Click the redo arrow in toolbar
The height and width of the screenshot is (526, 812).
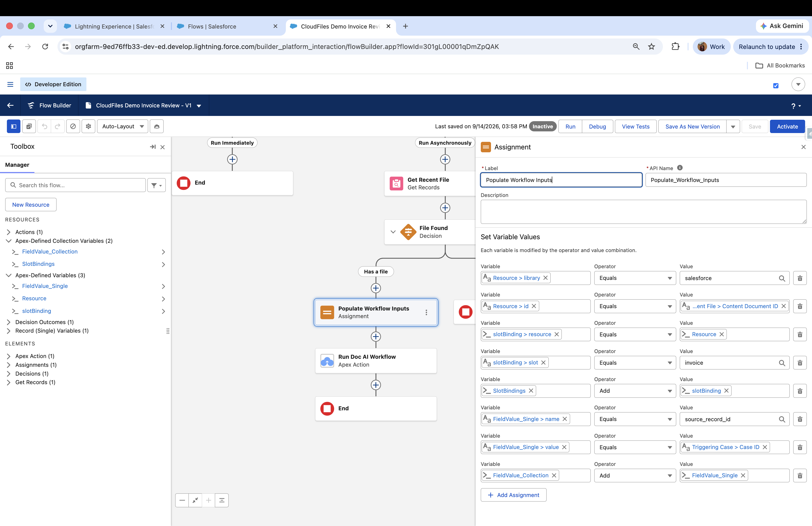point(58,126)
